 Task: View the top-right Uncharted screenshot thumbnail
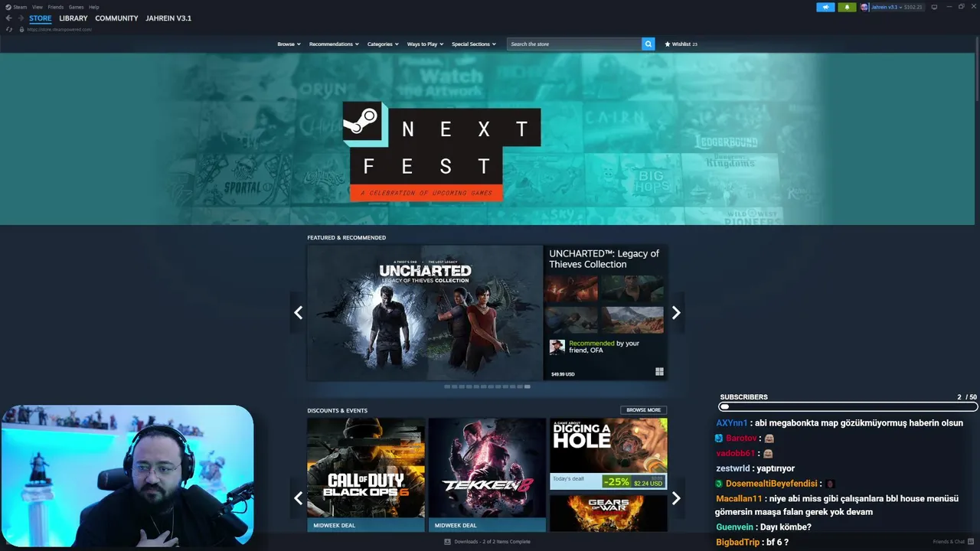pos(632,289)
